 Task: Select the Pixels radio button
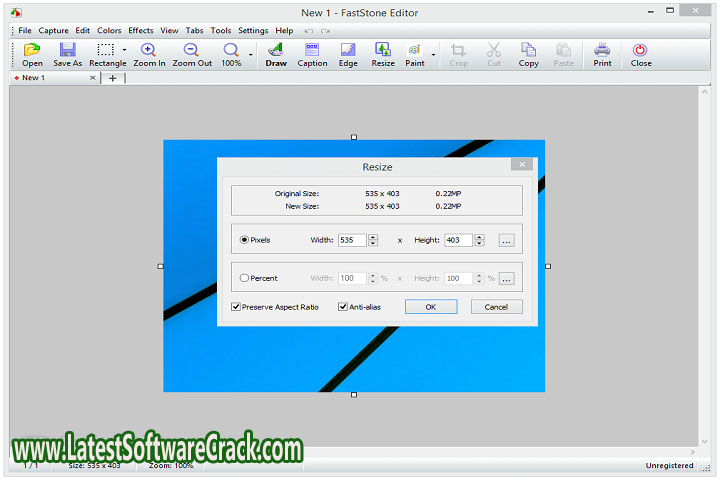tap(244, 240)
